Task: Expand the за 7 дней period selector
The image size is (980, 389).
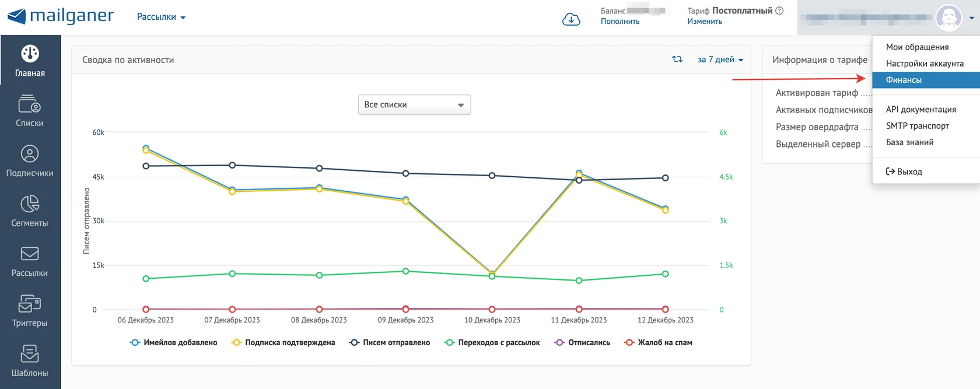Action: click(x=720, y=59)
